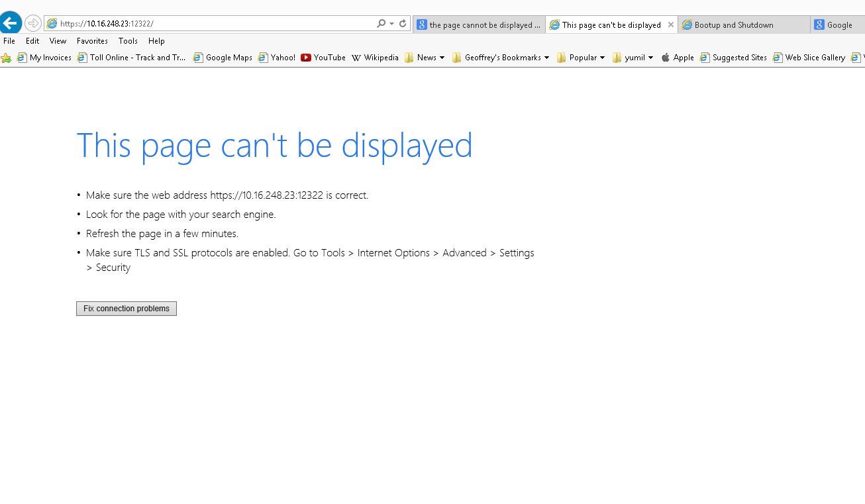The image size is (865, 504).
Task: Expand the address bar autocomplete dropdown arrow
Action: click(x=391, y=23)
